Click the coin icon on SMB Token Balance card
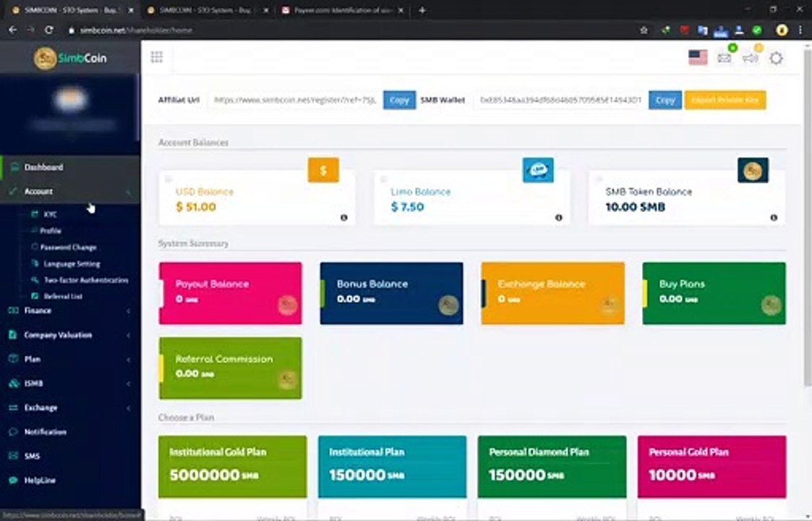The height and width of the screenshot is (521, 812). point(753,170)
